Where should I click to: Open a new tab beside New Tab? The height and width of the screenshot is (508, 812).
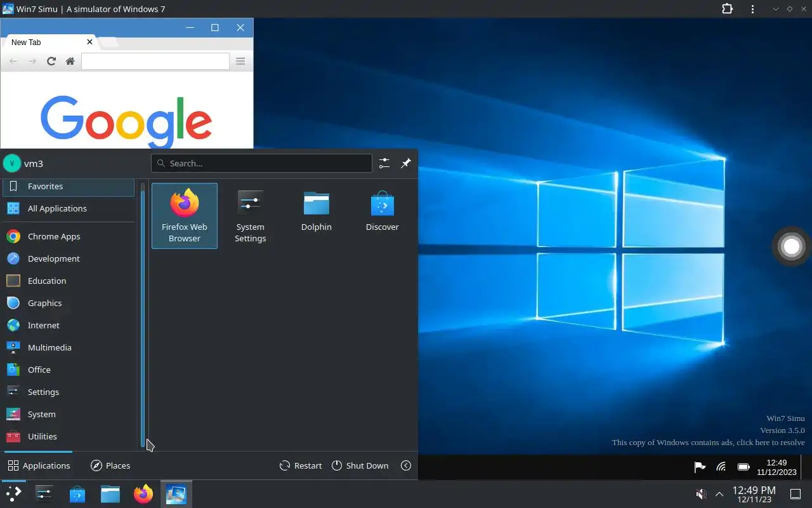[x=109, y=43]
